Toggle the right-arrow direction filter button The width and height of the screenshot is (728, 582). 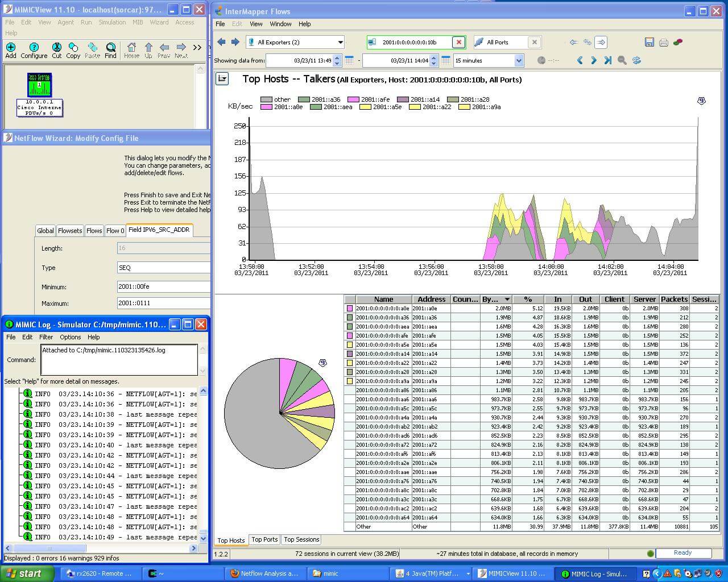(601, 42)
